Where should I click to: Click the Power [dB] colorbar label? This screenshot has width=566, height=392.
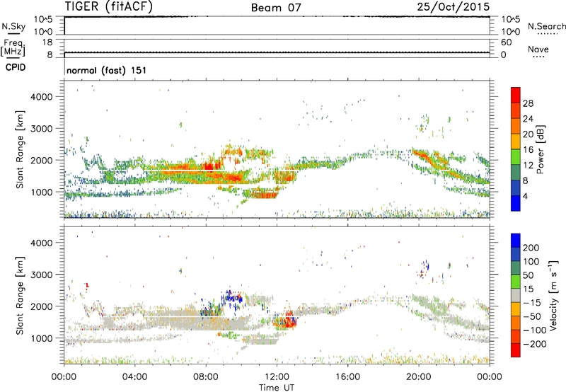[x=540, y=149]
